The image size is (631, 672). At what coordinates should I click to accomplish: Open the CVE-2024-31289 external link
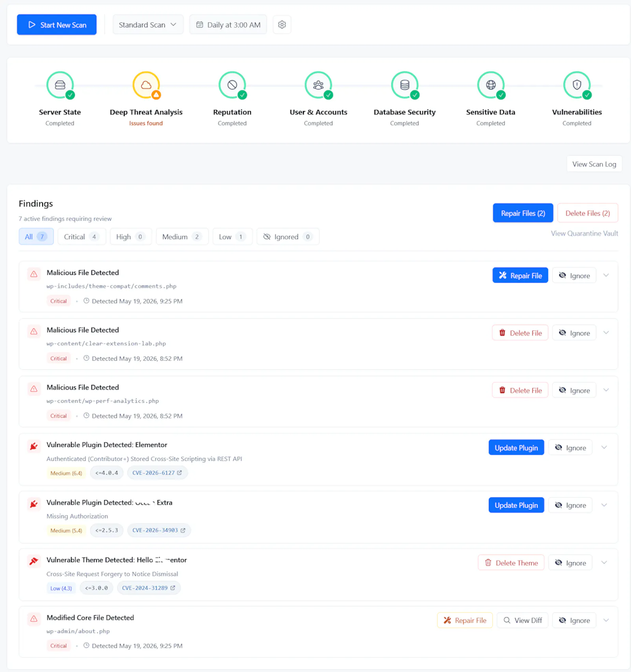click(x=149, y=588)
